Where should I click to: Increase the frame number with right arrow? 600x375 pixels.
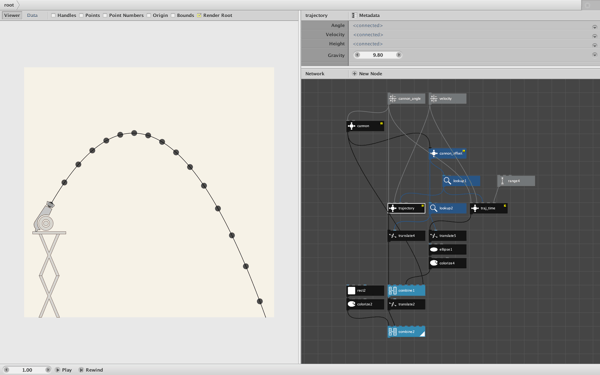48,370
